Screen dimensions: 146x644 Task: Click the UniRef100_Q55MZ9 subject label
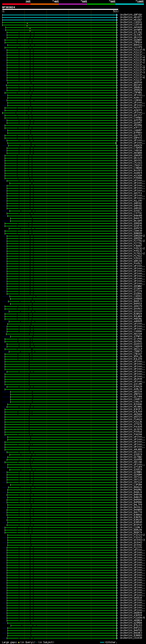pyautogui.click(x=131, y=90)
